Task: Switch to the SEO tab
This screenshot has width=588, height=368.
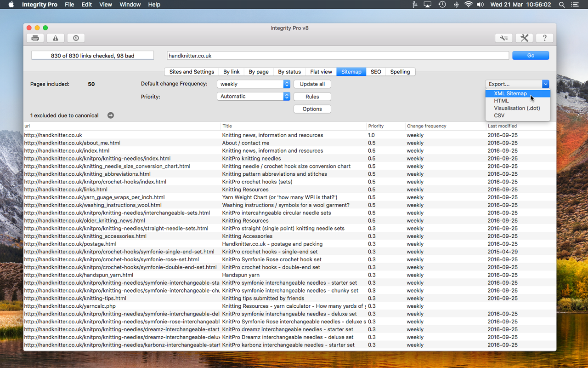Action: click(376, 72)
